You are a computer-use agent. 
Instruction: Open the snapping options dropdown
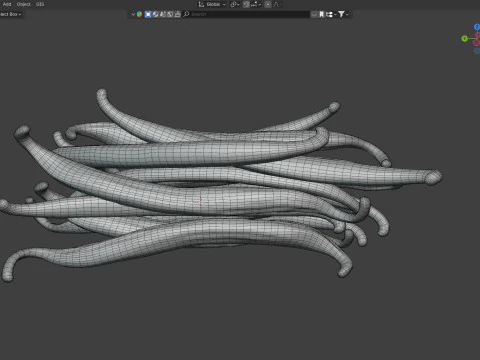click(x=256, y=4)
